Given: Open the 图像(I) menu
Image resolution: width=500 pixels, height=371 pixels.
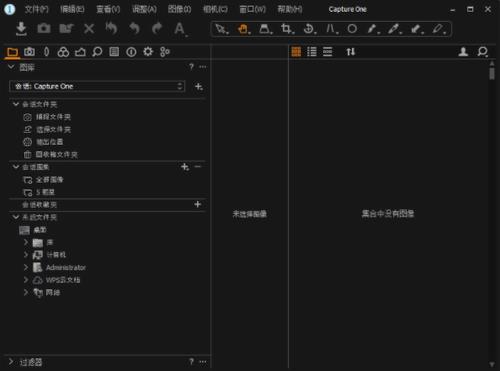Looking at the screenshot, I should pyautogui.click(x=180, y=9).
